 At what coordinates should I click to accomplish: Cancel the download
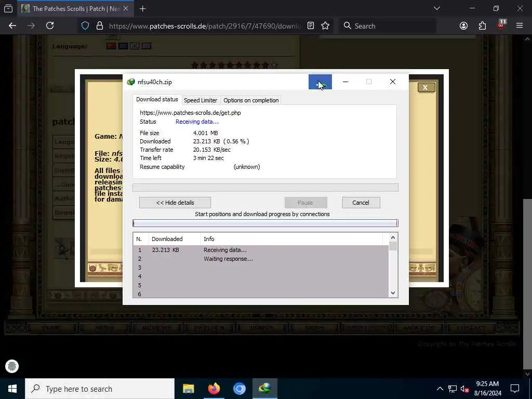(361, 203)
